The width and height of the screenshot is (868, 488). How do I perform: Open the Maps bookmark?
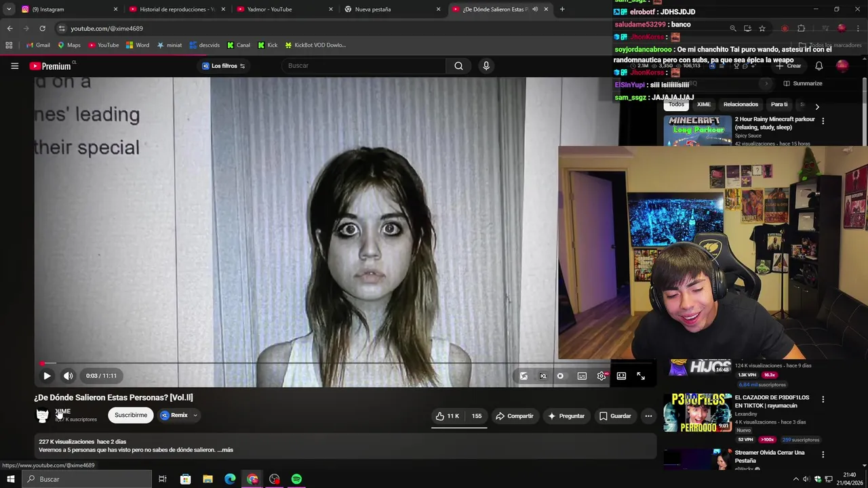68,45
